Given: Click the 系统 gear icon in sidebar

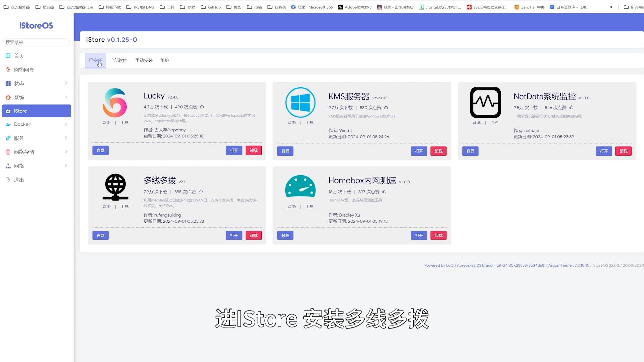Looking at the screenshot, I should [8, 97].
